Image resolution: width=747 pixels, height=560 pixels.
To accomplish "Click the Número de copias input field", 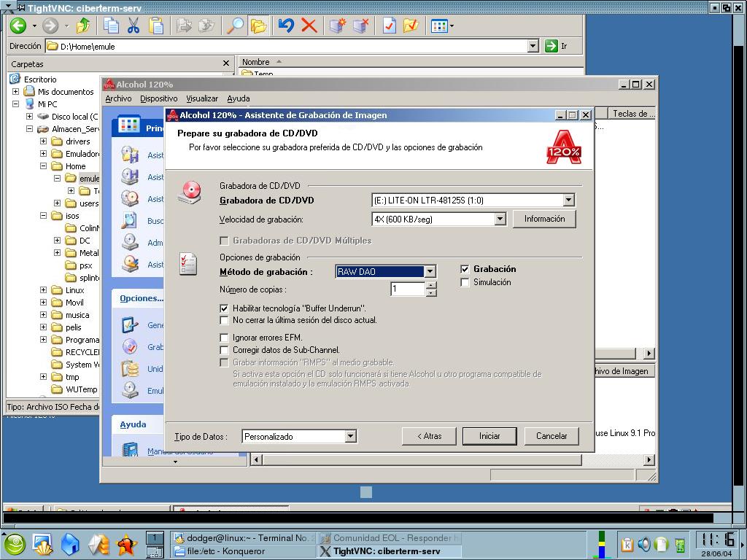I will [408, 289].
